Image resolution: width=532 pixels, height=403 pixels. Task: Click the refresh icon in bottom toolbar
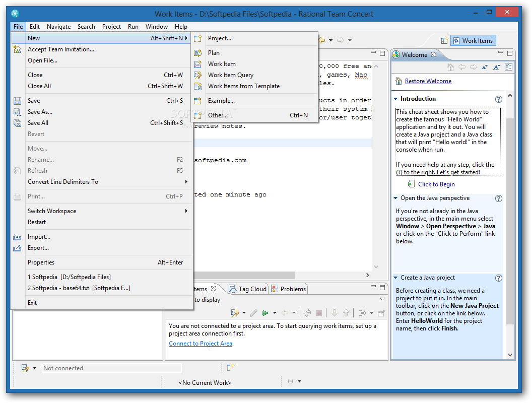coord(307,313)
